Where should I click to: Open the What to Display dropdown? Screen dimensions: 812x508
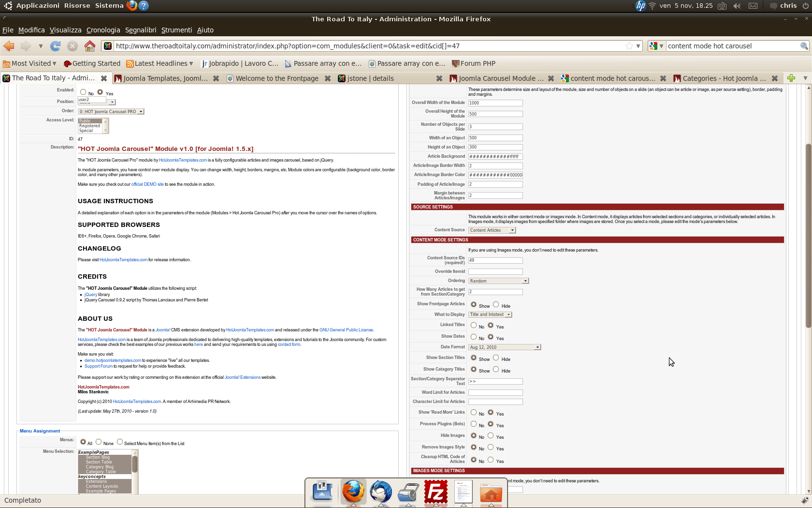pyautogui.click(x=490, y=314)
